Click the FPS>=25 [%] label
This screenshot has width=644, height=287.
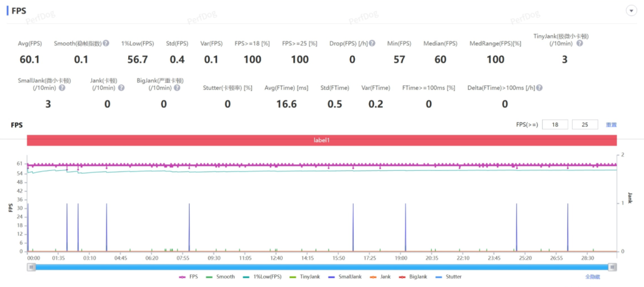coord(300,43)
